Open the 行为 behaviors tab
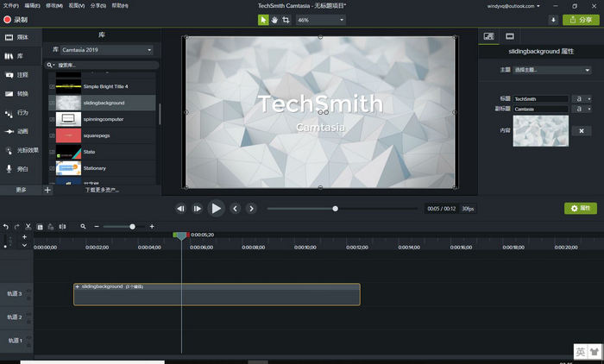This screenshot has height=364, width=604. tap(21, 112)
